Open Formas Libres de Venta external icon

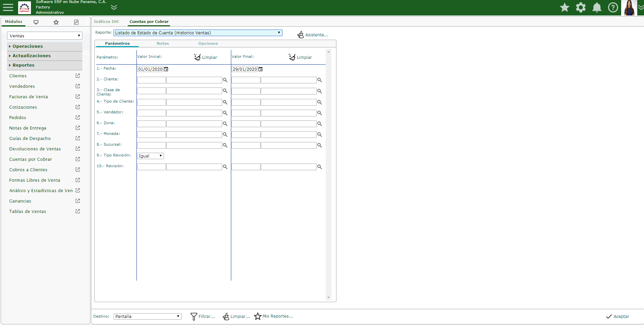coord(78,180)
